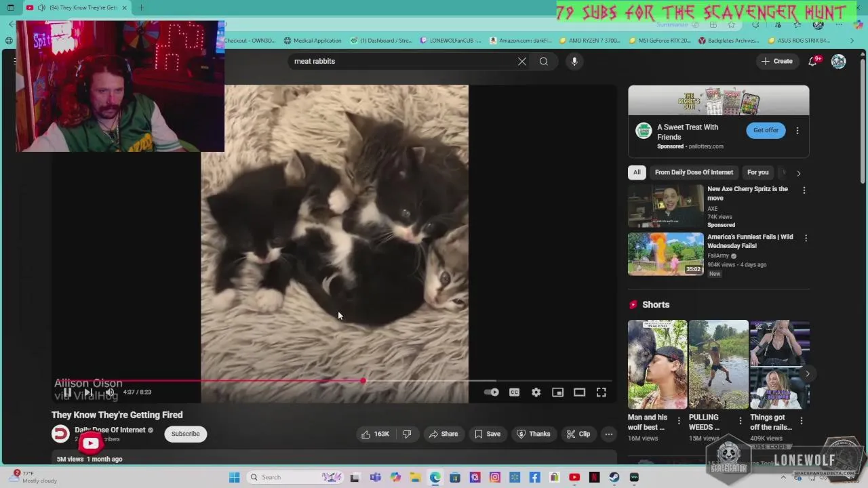Open the Daily Dose Of Internet channel avatar

point(60,434)
